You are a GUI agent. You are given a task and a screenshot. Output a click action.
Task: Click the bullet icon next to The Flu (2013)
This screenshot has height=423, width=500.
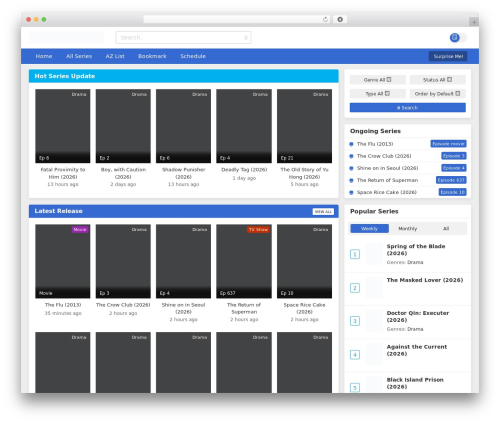point(351,144)
